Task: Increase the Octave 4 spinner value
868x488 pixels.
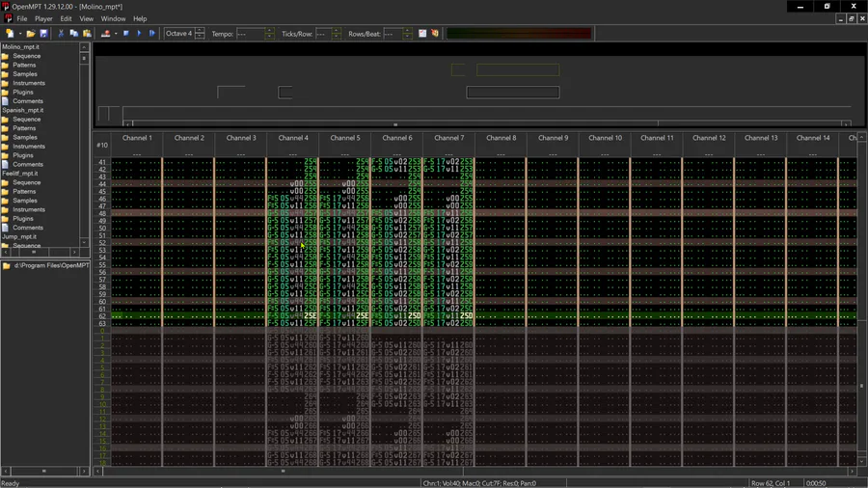Action: tap(200, 31)
